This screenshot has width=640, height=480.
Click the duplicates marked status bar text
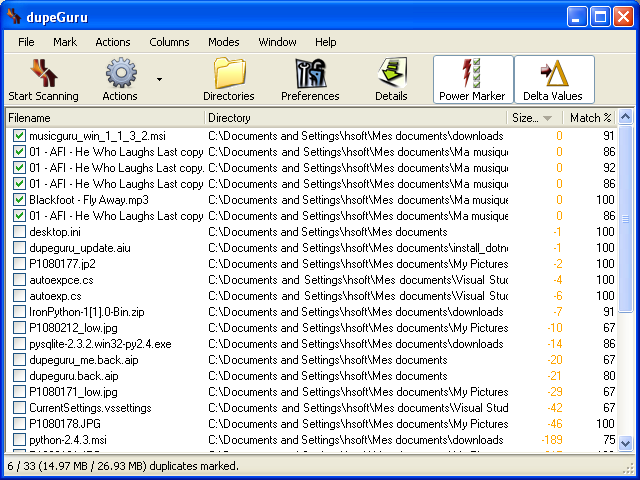pos(123,466)
